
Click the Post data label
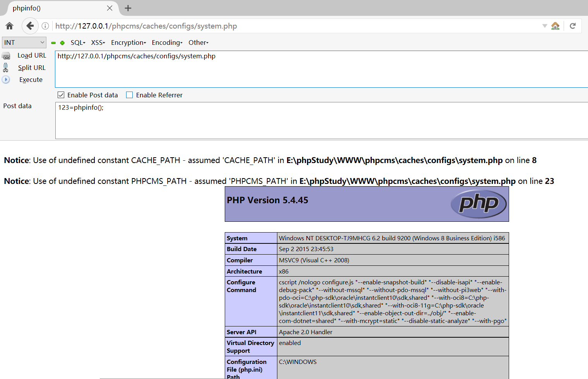pos(17,106)
